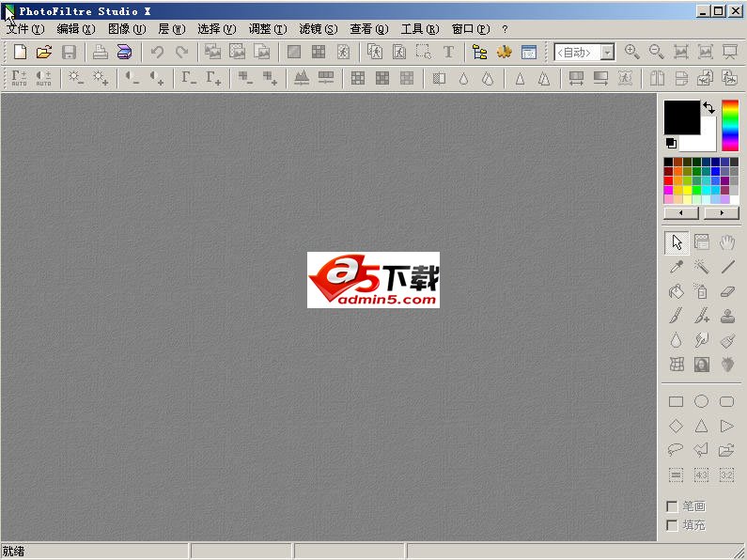Activate the Clone Stamp tool

726,317
